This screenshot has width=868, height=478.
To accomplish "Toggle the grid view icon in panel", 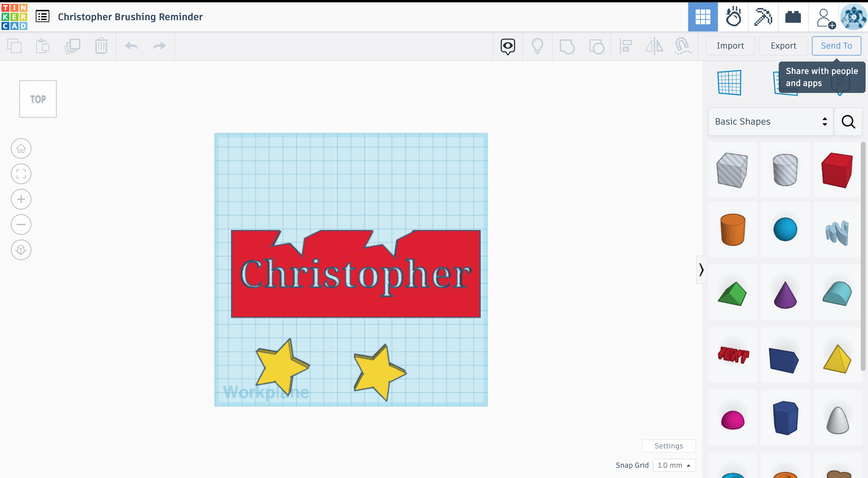I will (x=703, y=17).
